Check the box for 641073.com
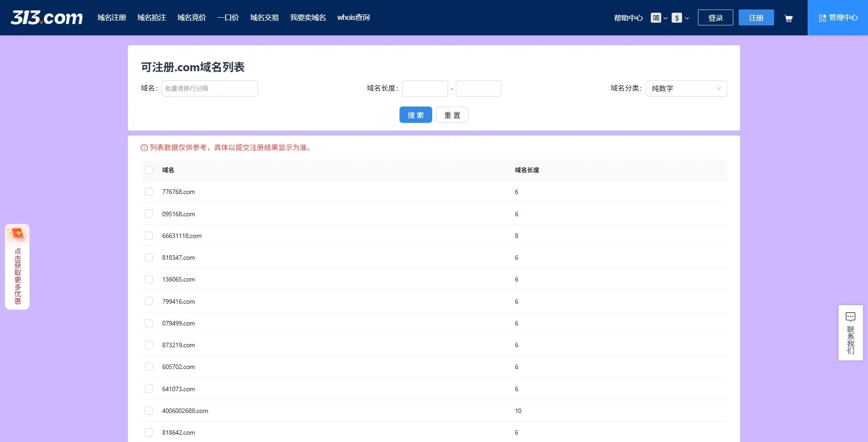The image size is (868, 442). 149,389
